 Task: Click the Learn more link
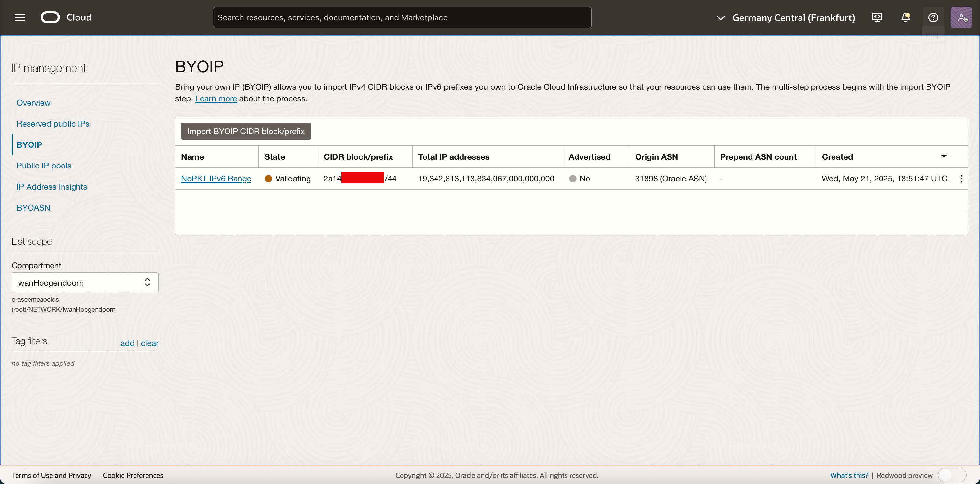(216, 99)
